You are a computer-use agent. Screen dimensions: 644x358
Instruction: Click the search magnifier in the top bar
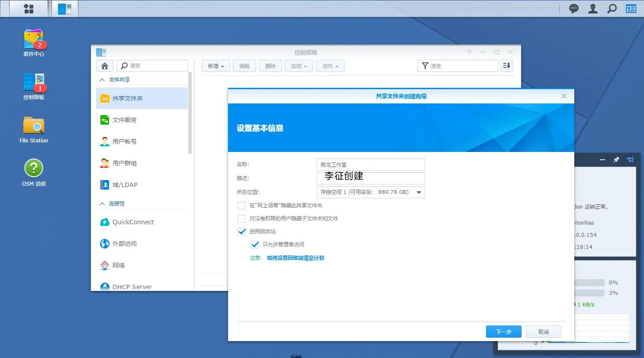point(612,8)
